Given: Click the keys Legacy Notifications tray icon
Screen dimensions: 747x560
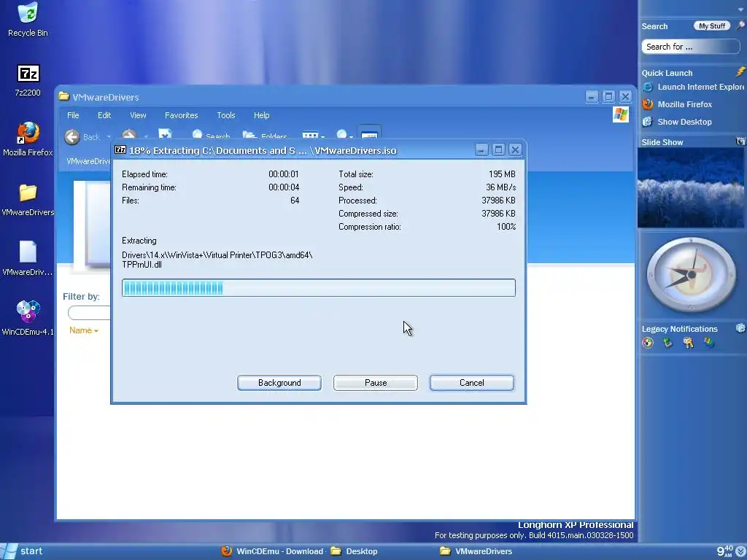Looking at the screenshot, I should pyautogui.click(x=689, y=343).
